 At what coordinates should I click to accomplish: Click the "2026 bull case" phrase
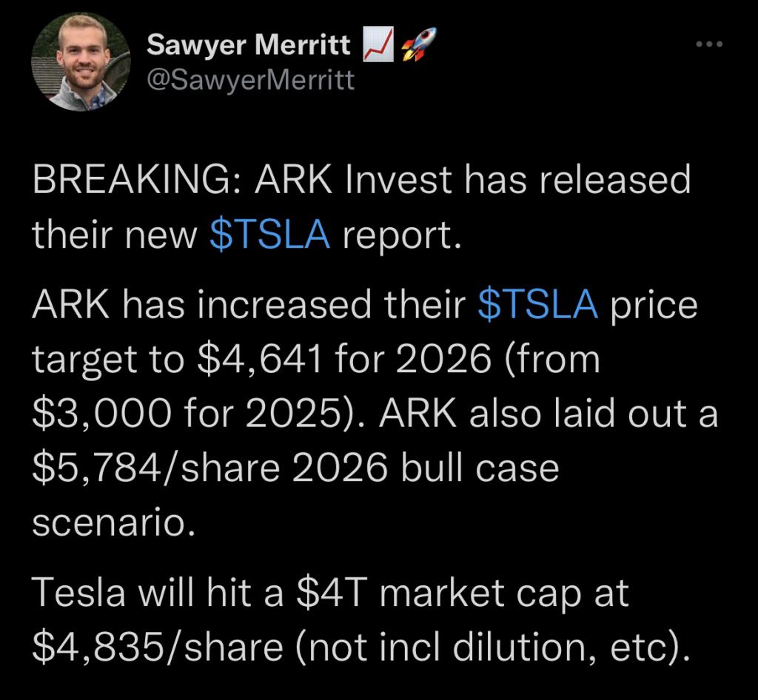click(x=426, y=468)
